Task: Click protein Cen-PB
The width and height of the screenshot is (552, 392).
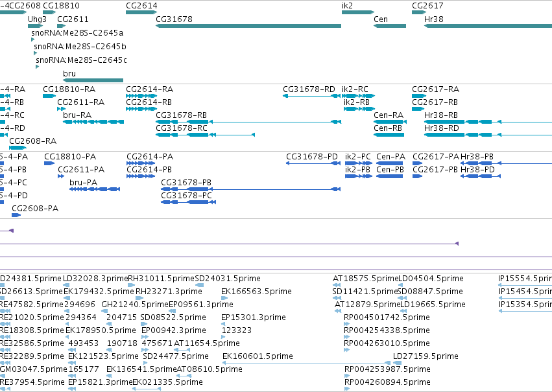Action: [x=390, y=170]
